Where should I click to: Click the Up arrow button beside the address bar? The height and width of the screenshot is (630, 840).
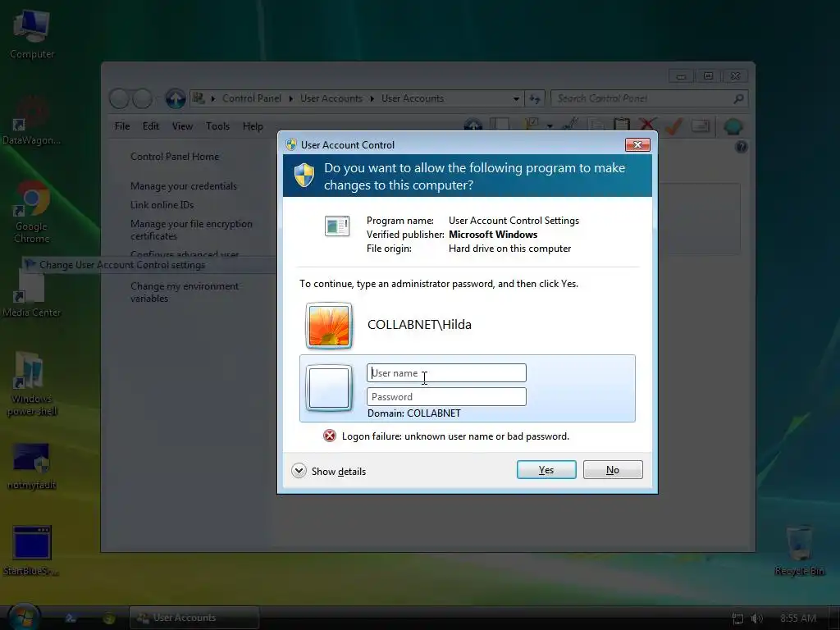tap(176, 98)
